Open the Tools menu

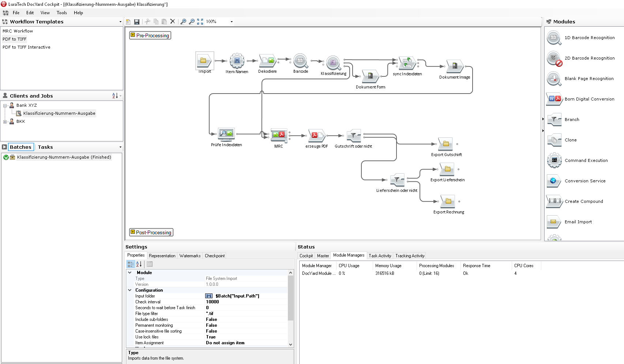(61, 13)
